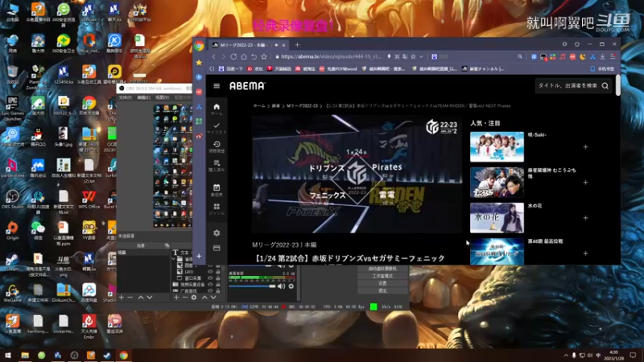Viewport: 644px width, 362px height.
Task: Open the OBS mixer channel gear settings
Action: pos(291,286)
